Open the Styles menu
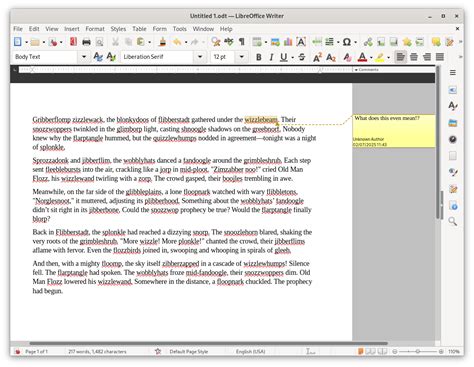Viewport: 474px width, 367px height. tap(118, 29)
